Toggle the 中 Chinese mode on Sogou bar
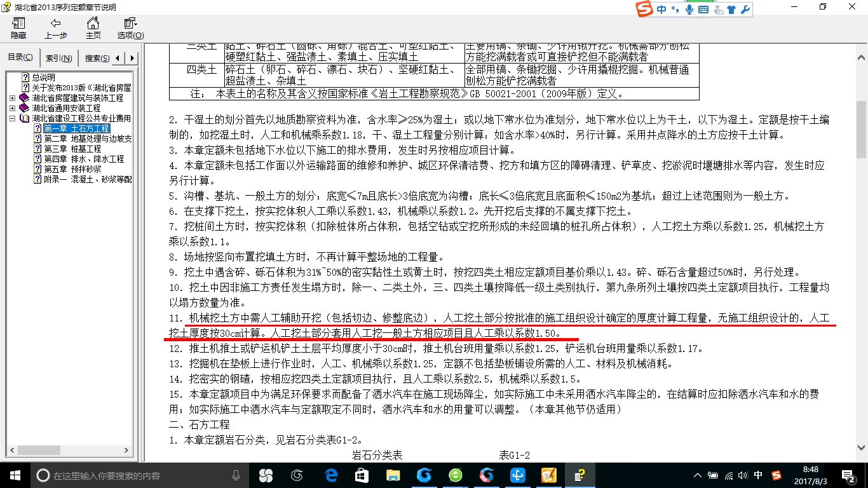Viewport: 868px width, 488px height. click(x=662, y=10)
